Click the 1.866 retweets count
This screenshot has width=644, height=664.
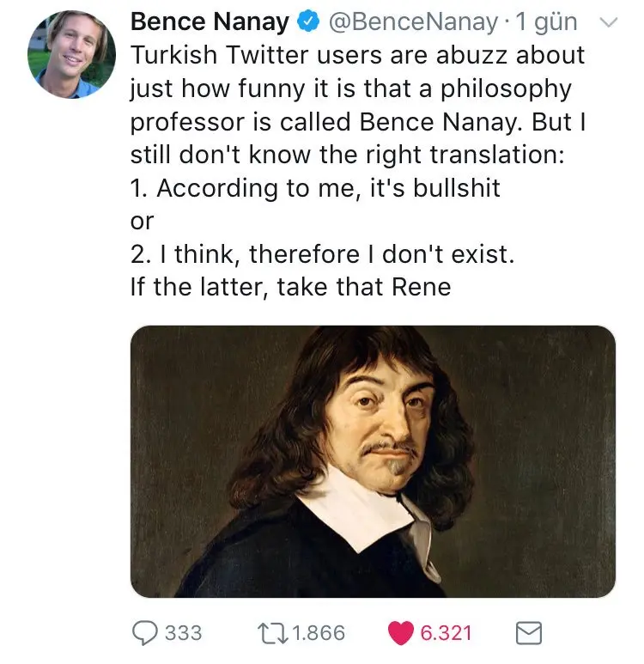pos(319,633)
